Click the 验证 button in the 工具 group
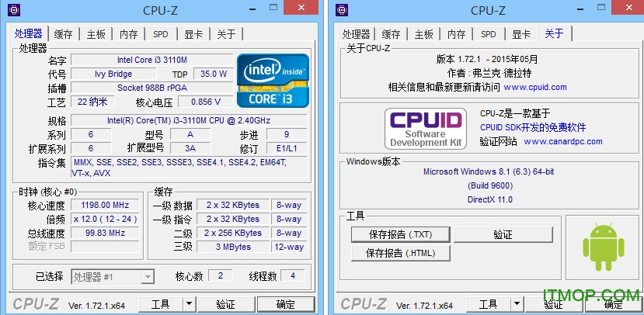The height and width of the screenshot is (315, 644). pos(503,234)
